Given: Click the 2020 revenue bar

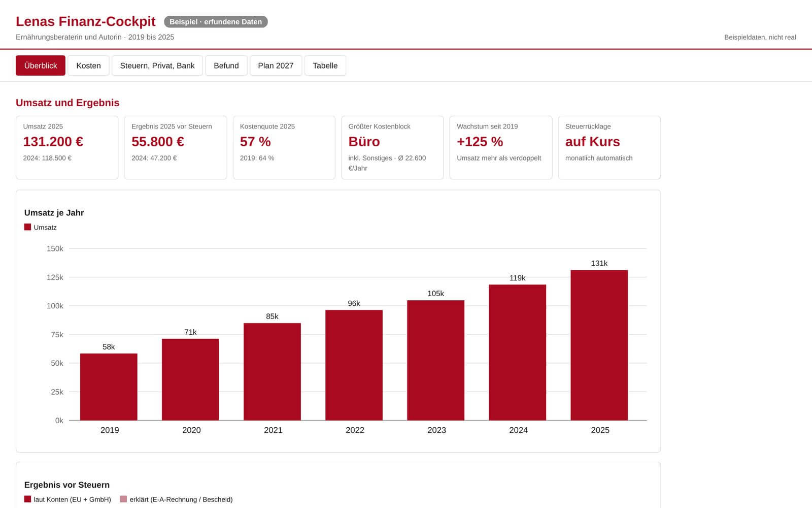Looking at the screenshot, I should coord(190,379).
